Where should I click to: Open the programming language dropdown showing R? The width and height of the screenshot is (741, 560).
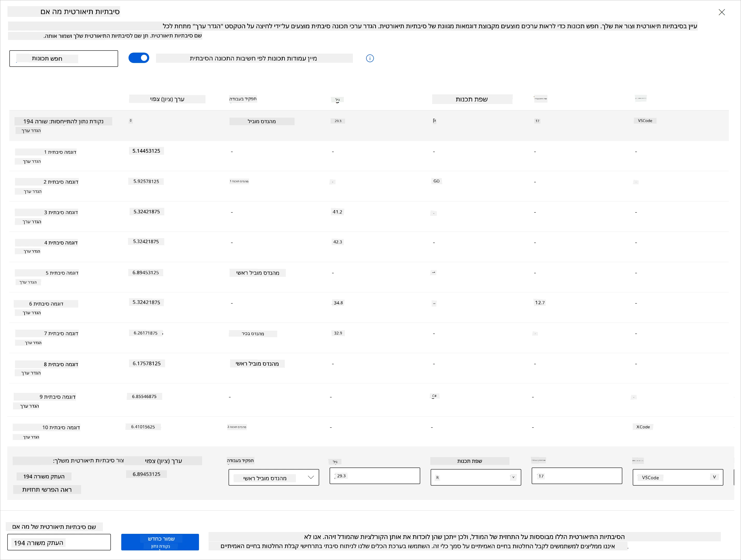coord(476,477)
